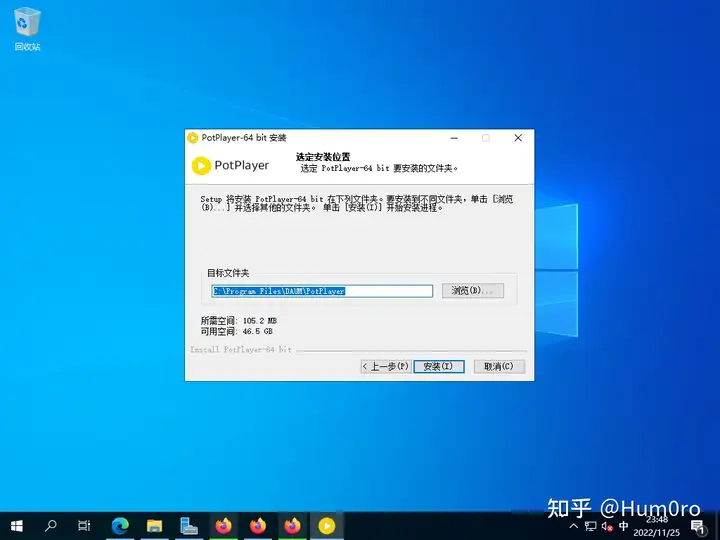The image size is (720, 540).
Task: Switch to the PotPlayer installer taskbar icon
Action: point(326,526)
